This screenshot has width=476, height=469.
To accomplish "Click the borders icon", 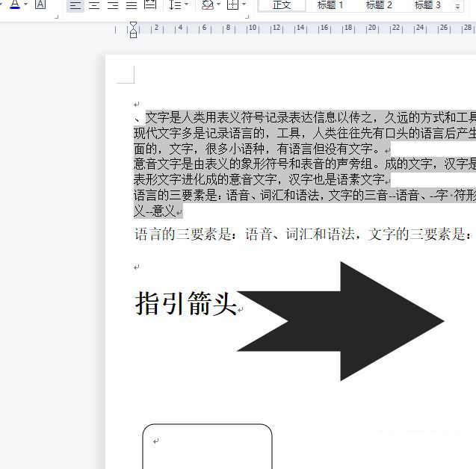I will (x=233, y=4).
